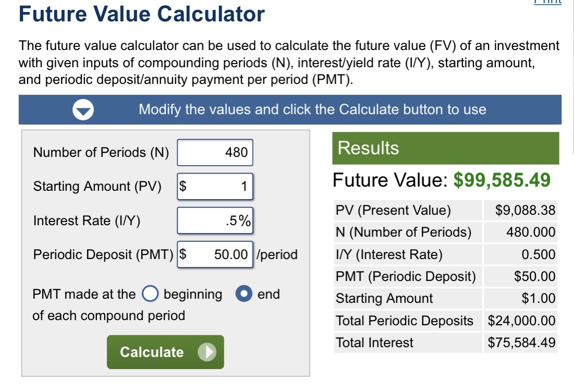Click the Total Periodic Deposits value
Screen dimensions: 574x392
click(x=521, y=321)
